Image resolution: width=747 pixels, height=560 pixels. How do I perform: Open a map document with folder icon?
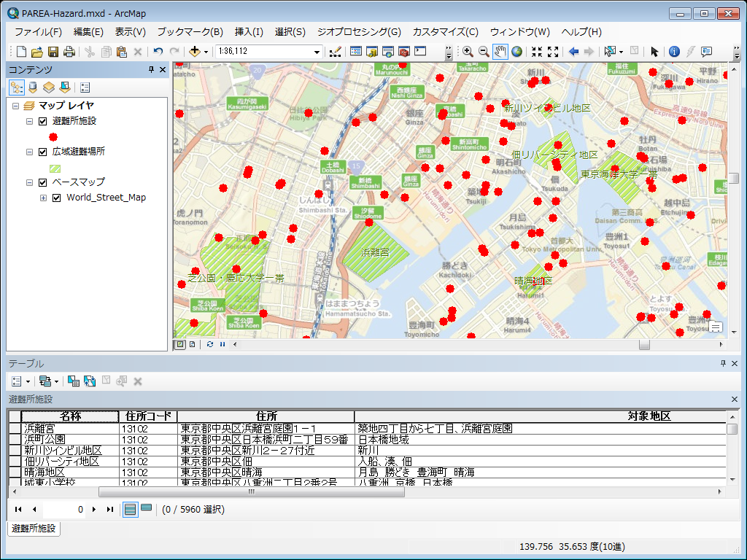tap(36, 52)
